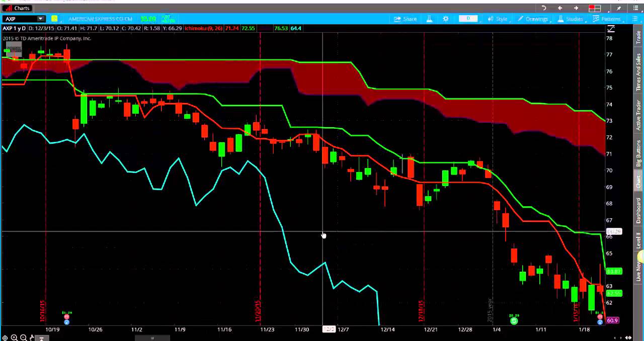This screenshot has width=644, height=341.
Task: Click the forward arrow icon
Action: point(576,8)
